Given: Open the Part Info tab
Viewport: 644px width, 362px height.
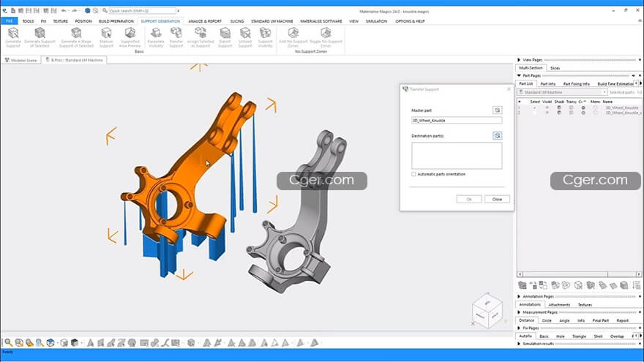Looking at the screenshot, I should (548, 83).
